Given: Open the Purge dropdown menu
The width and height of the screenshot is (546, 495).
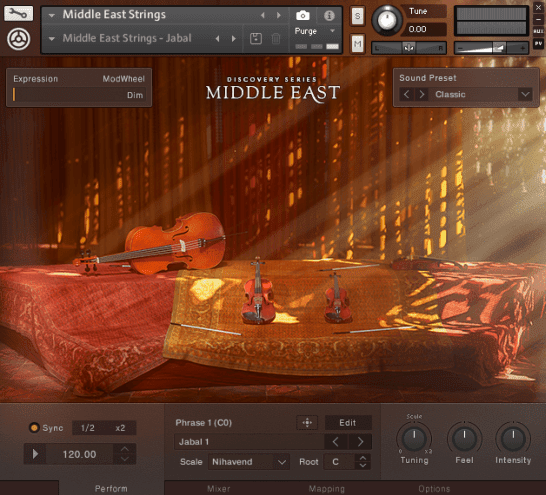Looking at the screenshot, I should [332, 31].
